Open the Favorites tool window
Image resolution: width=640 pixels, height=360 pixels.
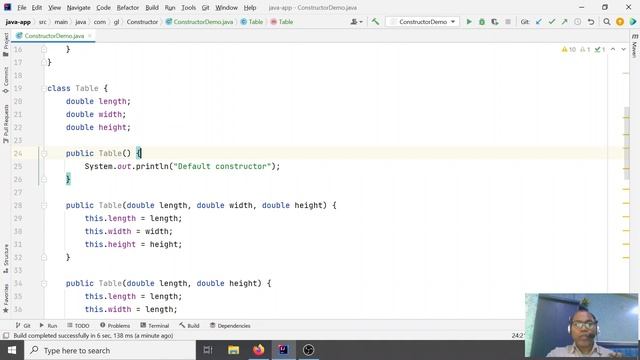[6, 298]
